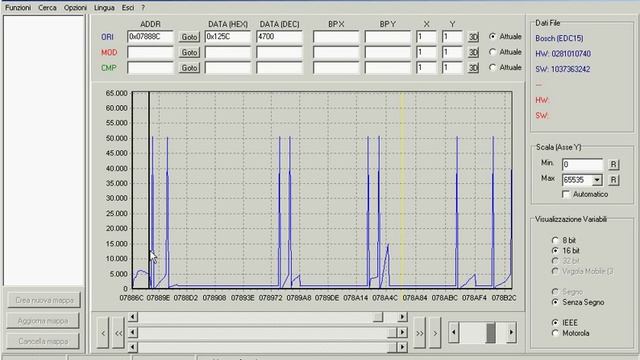Image resolution: width=640 pixels, height=360 pixels.
Task: Click the Min scale input field
Action: pyautogui.click(x=582, y=164)
